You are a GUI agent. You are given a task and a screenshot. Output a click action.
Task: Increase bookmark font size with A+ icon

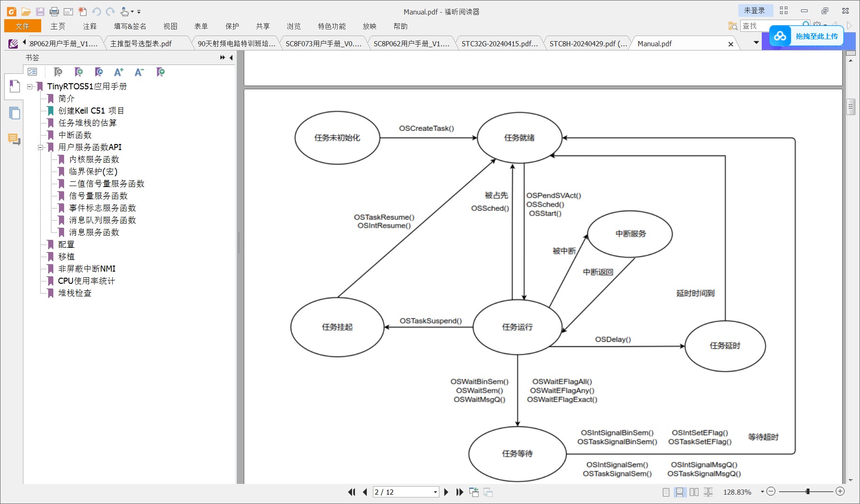[x=118, y=72]
